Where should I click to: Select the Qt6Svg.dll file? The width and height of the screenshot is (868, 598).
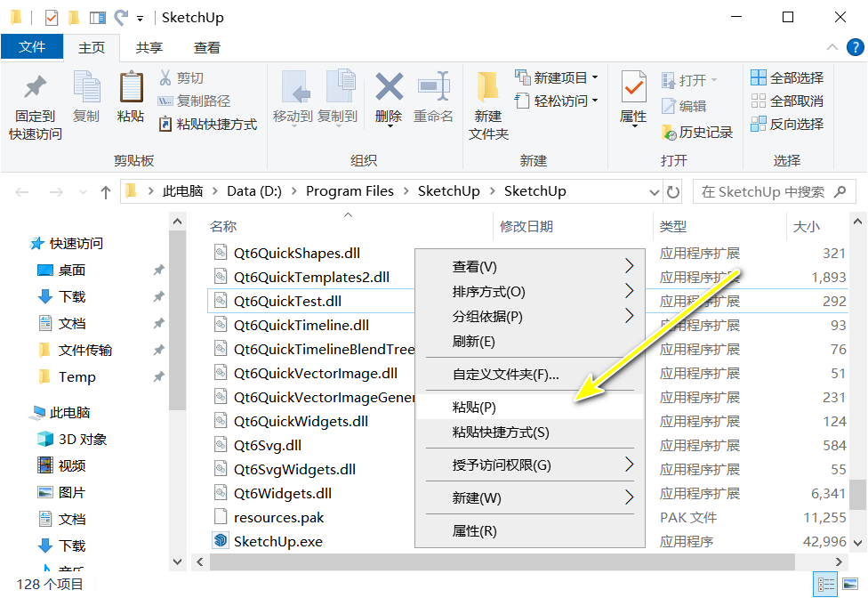tap(268, 446)
